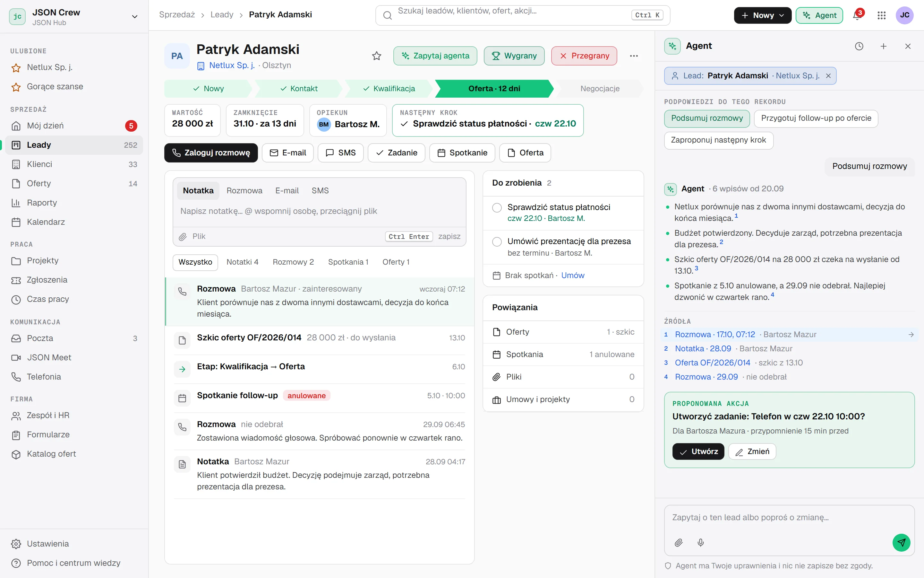Click Umów link for meetings

pos(573,275)
